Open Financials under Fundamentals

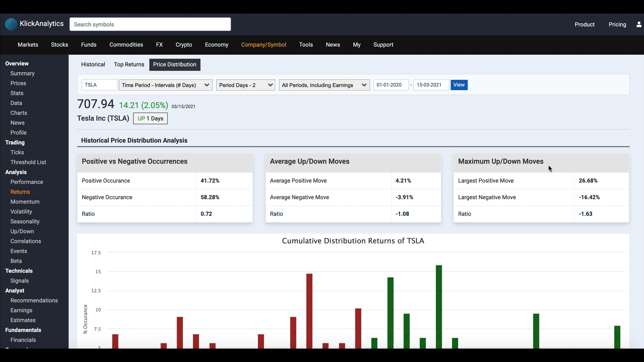click(23, 340)
